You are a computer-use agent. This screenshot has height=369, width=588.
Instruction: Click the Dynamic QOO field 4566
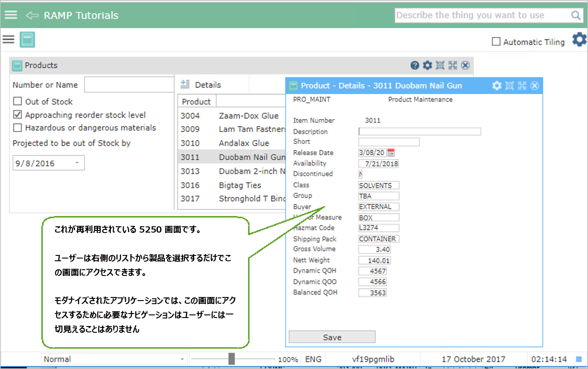point(372,282)
